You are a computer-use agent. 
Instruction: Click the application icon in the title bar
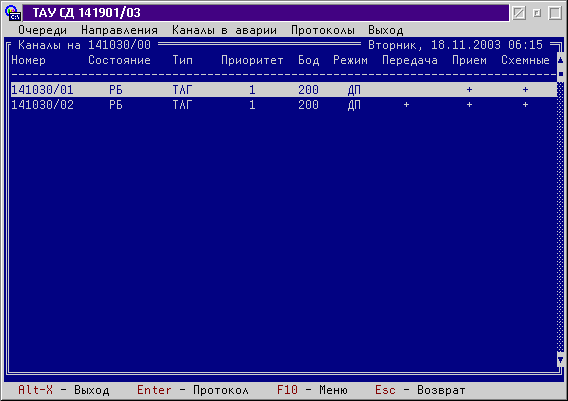tap(13, 13)
